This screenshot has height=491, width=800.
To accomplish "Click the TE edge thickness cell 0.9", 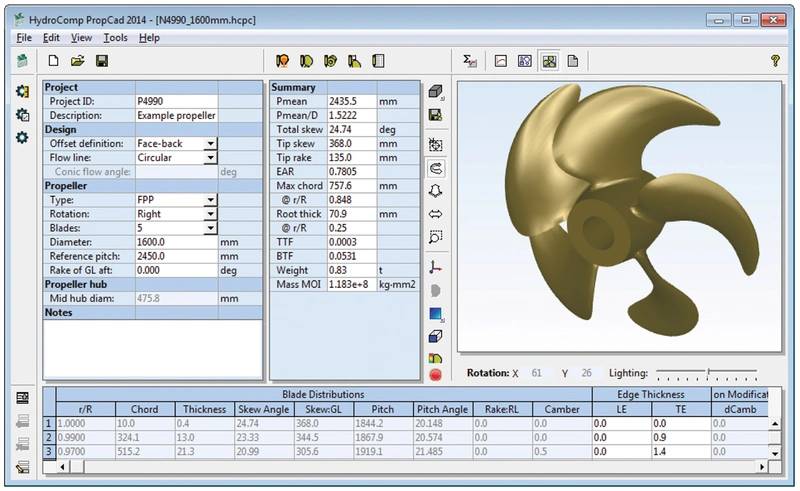I will [x=681, y=437].
